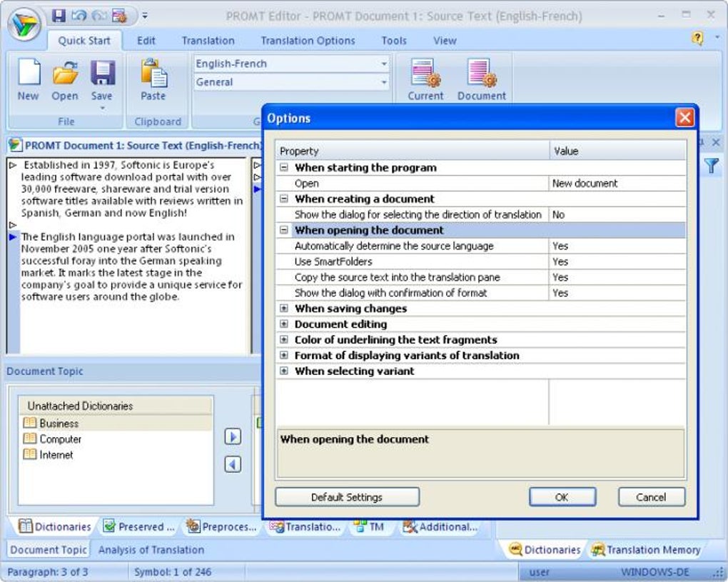Click the Default Settings button
This screenshot has width=728, height=582.
click(x=348, y=497)
